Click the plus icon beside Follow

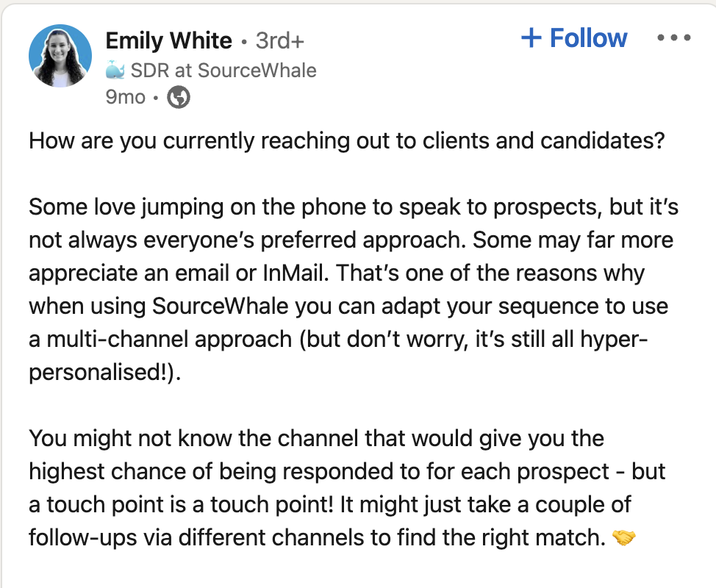point(531,38)
